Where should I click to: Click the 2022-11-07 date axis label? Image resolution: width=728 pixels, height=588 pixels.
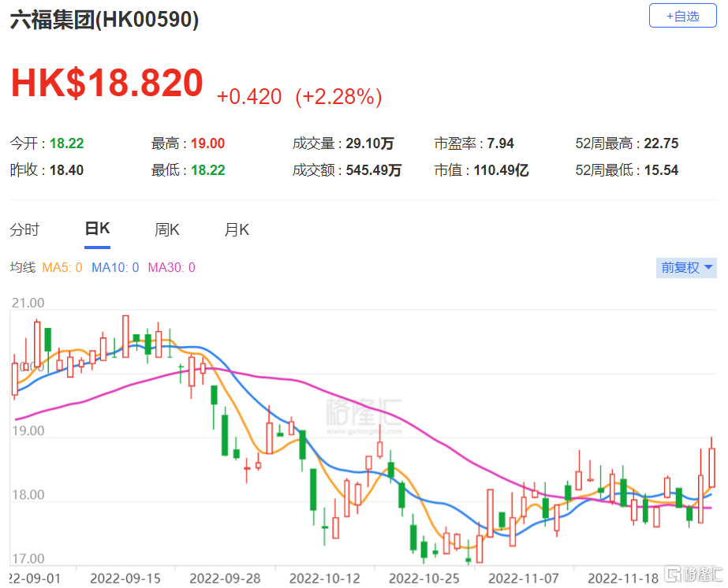point(523,579)
